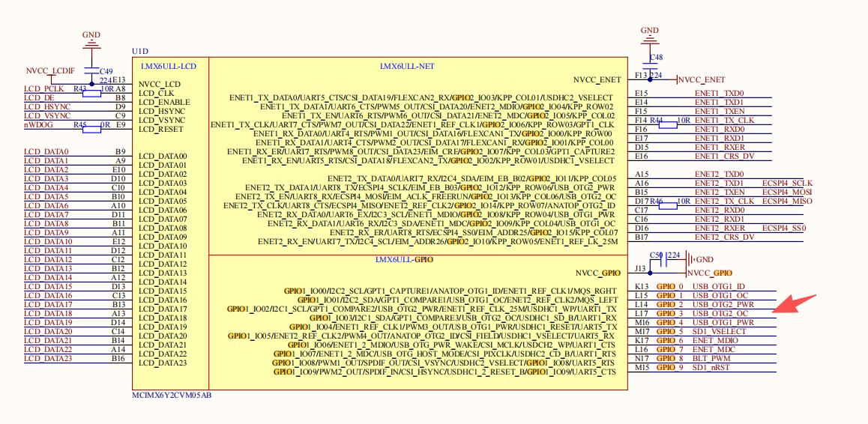Click the USB_OTG1_ID net label
The image size is (868, 424).
pyautogui.click(x=720, y=287)
